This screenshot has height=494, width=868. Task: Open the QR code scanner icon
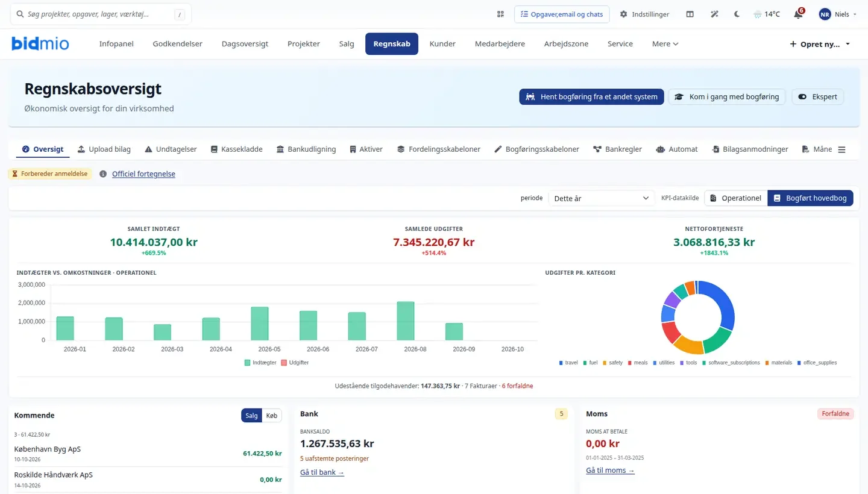tap(500, 14)
